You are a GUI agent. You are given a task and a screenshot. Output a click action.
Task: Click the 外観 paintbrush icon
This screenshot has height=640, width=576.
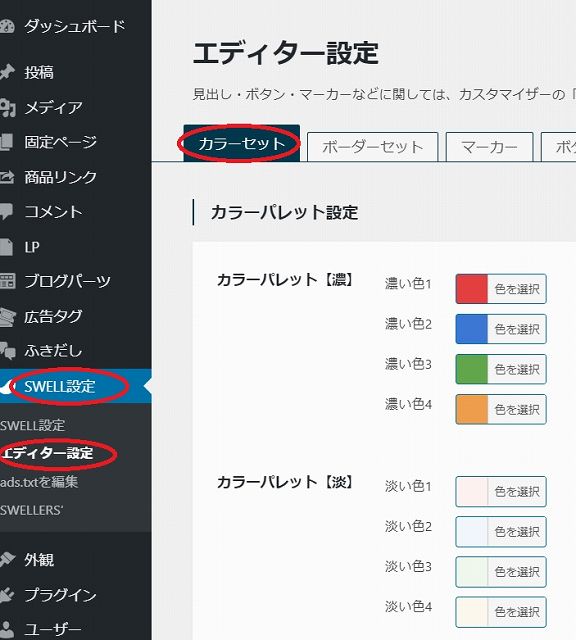(7, 560)
